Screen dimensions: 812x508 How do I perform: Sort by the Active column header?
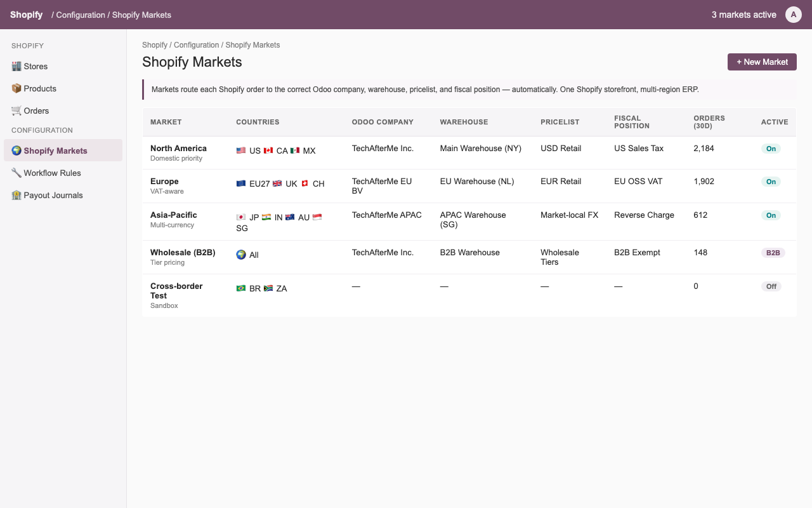pyautogui.click(x=775, y=122)
